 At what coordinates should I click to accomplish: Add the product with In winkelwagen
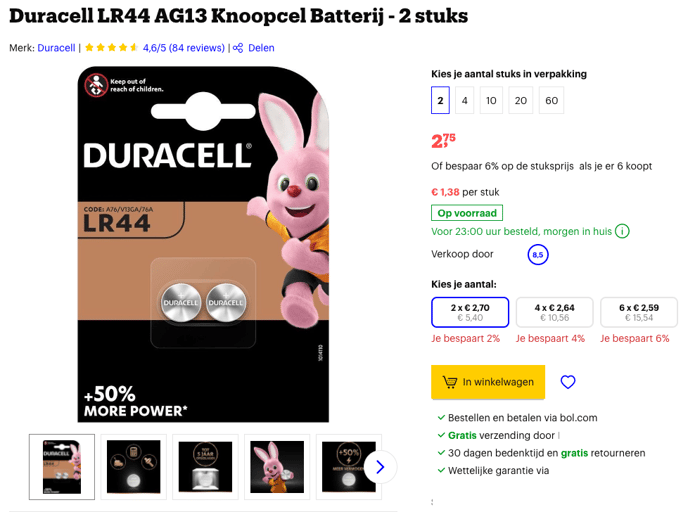[x=488, y=382]
